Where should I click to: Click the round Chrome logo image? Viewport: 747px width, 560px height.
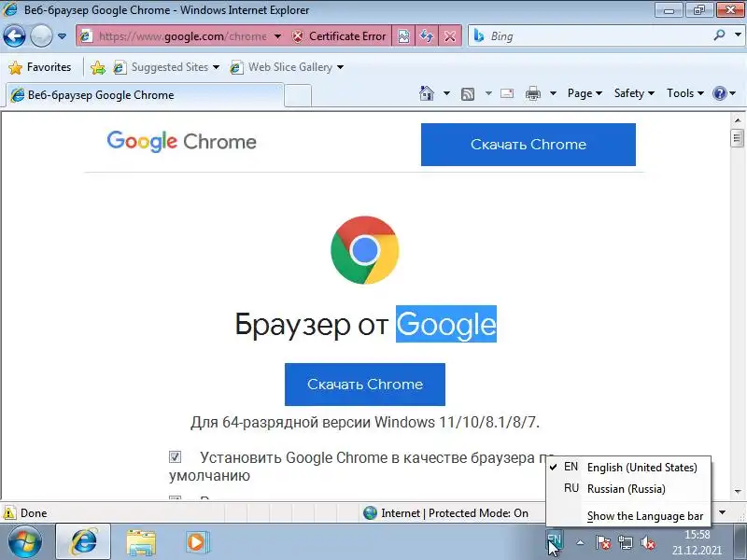pos(365,250)
